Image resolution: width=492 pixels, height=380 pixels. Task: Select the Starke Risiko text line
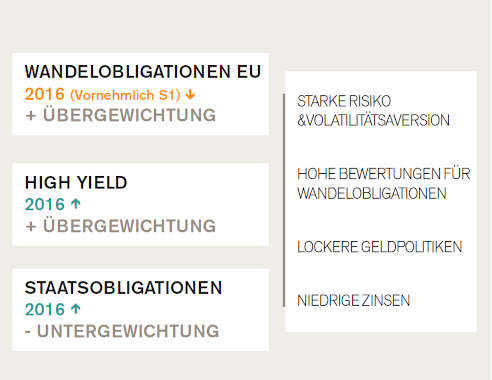point(344,101)
